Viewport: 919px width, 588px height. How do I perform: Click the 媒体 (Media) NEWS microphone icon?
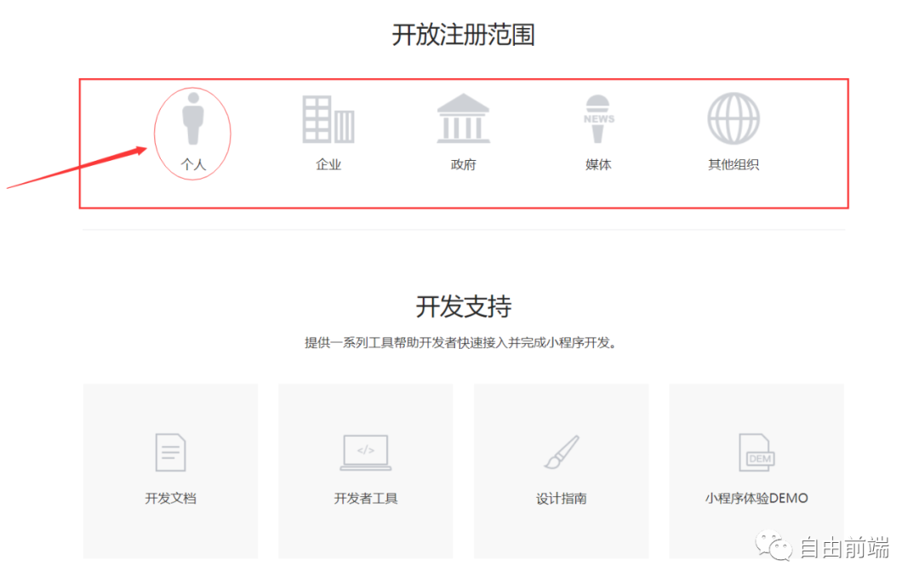[x=597, y=119]
